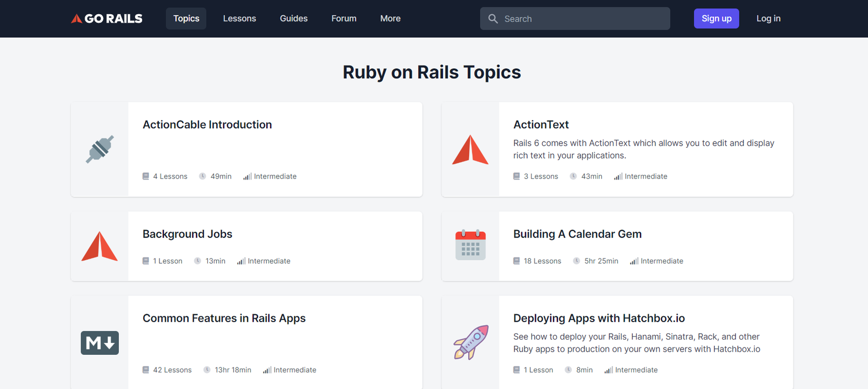Open the ActionCable Introduction topic

[207, 125]
